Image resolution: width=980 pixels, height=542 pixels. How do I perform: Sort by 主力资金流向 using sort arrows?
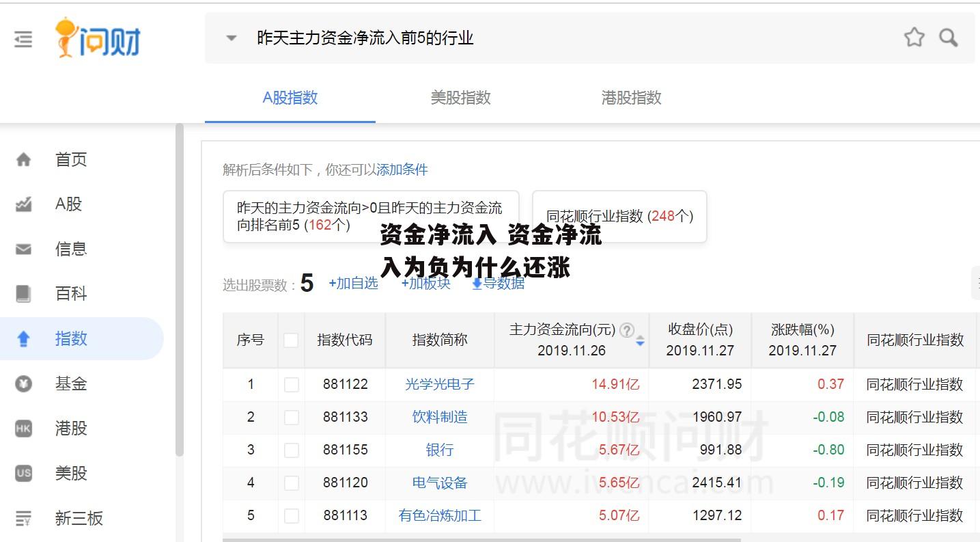tap(640, 340)
